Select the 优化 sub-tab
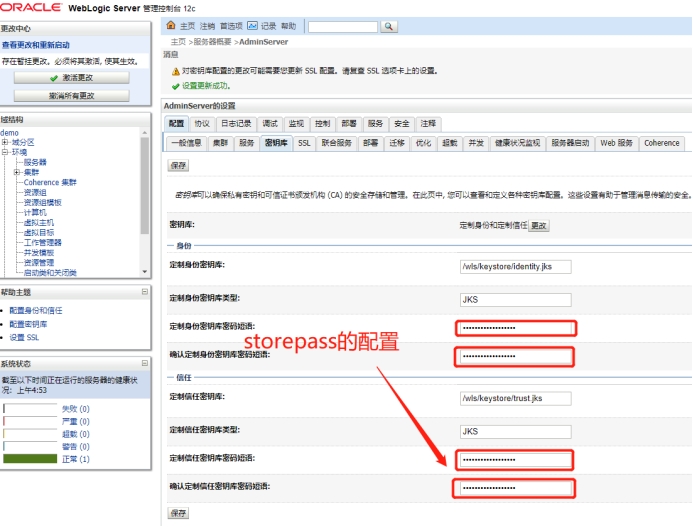693x527 pixels. pos(423,143)
